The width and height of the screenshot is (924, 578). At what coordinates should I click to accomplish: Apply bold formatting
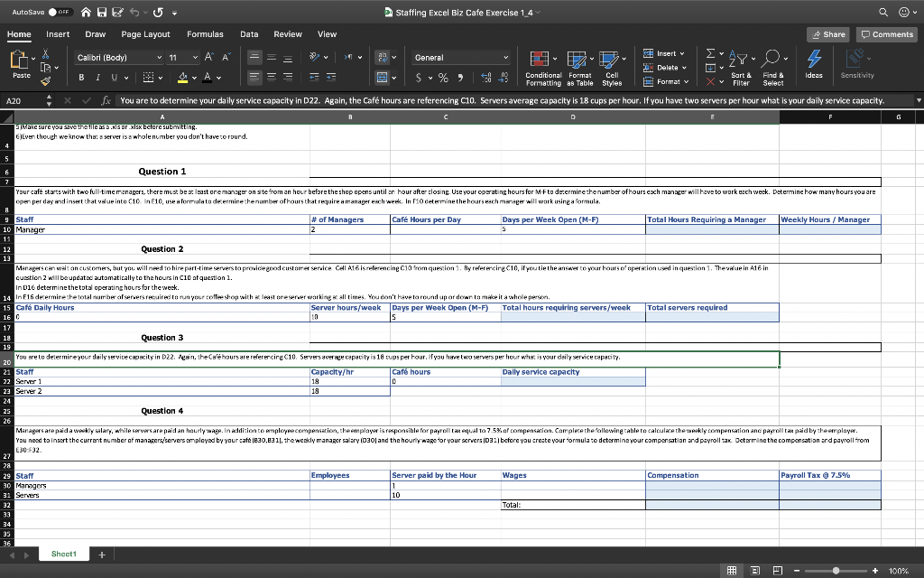pyautogui.click(x=82, y=79)
